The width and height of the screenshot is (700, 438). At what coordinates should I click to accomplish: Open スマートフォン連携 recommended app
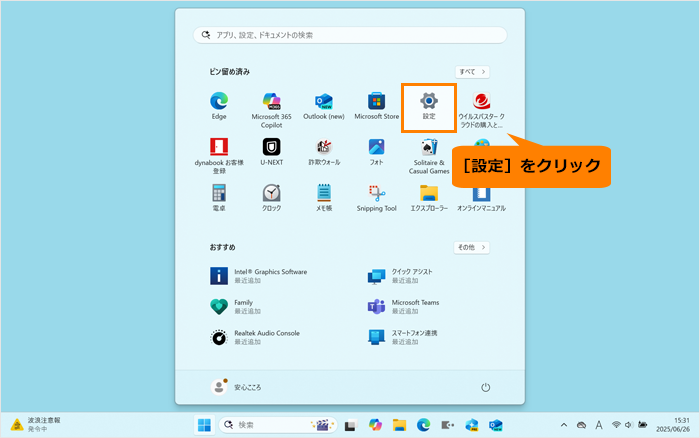(x=403, y=337)
